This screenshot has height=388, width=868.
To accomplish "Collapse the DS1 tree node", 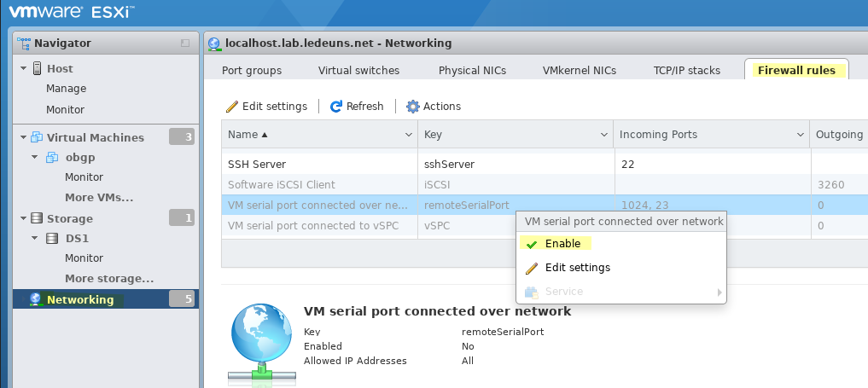I will tap(34, 238).
